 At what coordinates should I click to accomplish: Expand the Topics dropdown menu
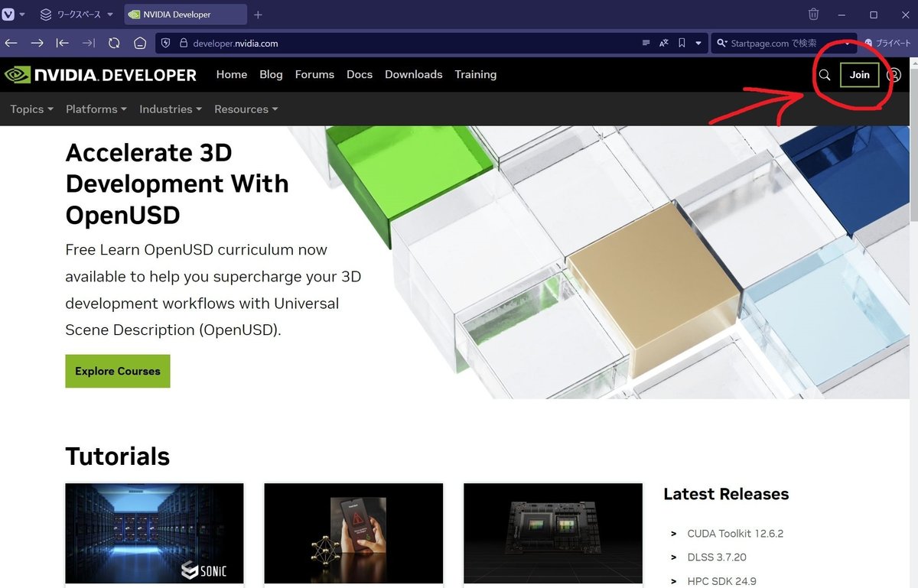tap(32, 109)
